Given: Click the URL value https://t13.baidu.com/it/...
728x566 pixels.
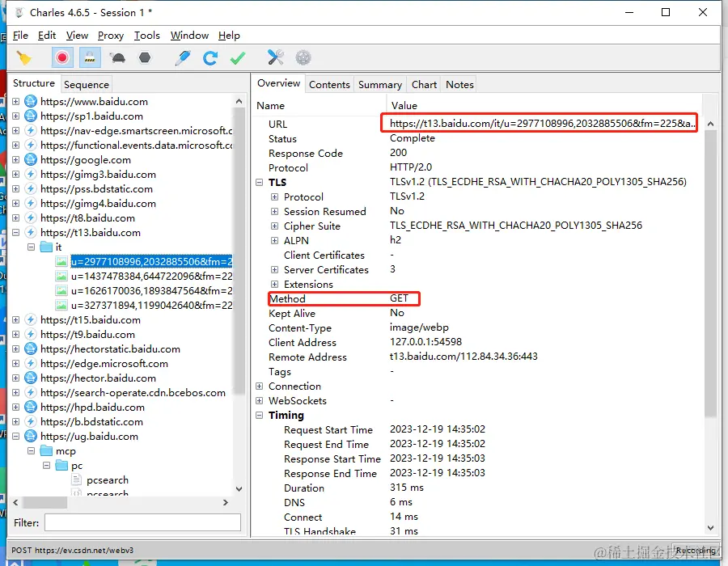Looking at the screenshot, I should pos(542,124).
